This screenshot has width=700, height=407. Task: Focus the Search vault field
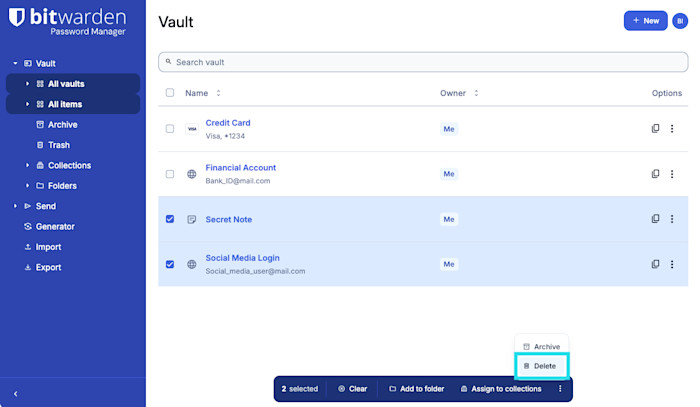(x=423, y=62)
